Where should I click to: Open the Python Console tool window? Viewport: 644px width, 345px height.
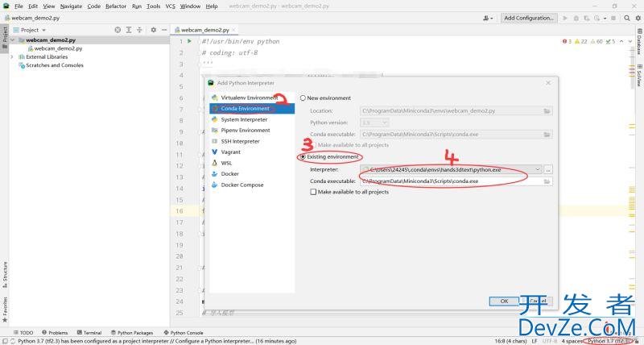(184, 333)
